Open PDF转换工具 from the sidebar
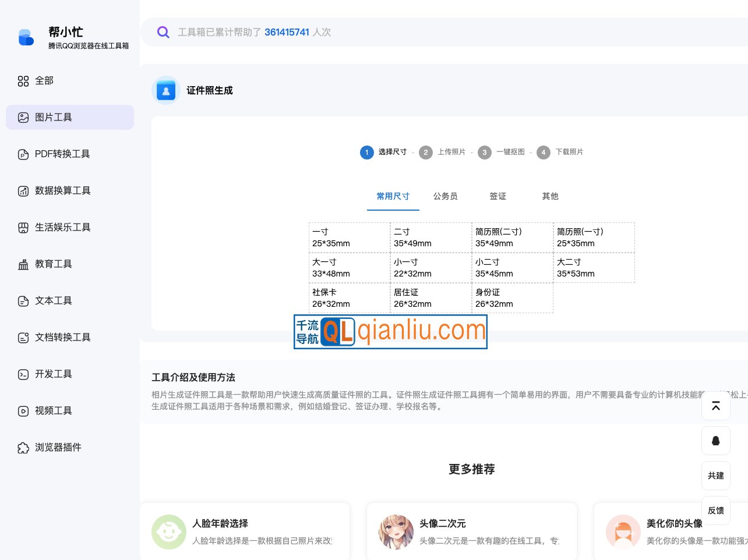 pos(62,154)
